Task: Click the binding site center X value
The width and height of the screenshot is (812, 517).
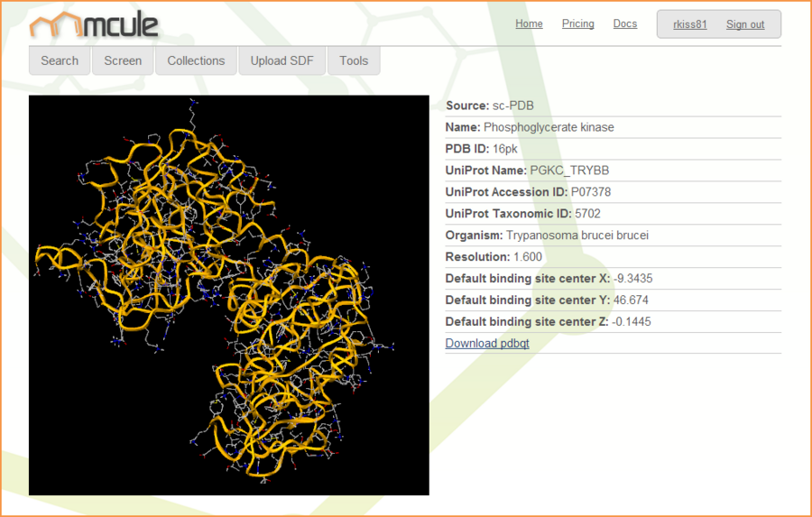Action: (632, 279)
